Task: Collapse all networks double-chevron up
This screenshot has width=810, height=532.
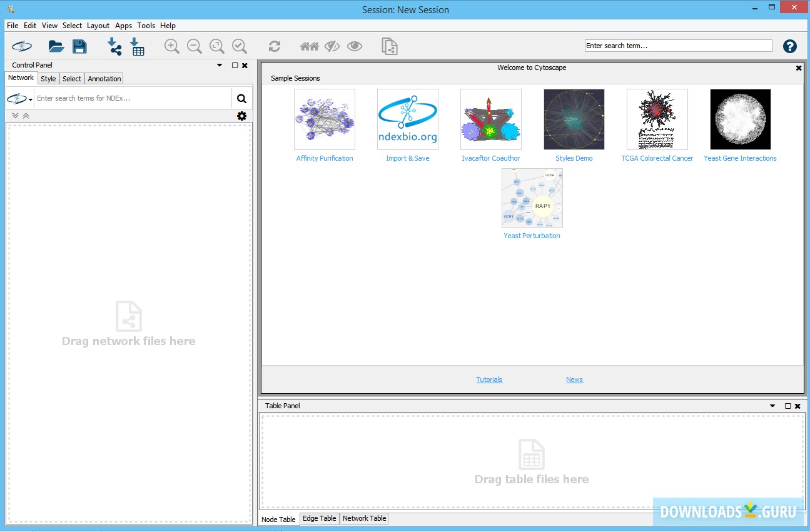Action: tap(26, 116)
